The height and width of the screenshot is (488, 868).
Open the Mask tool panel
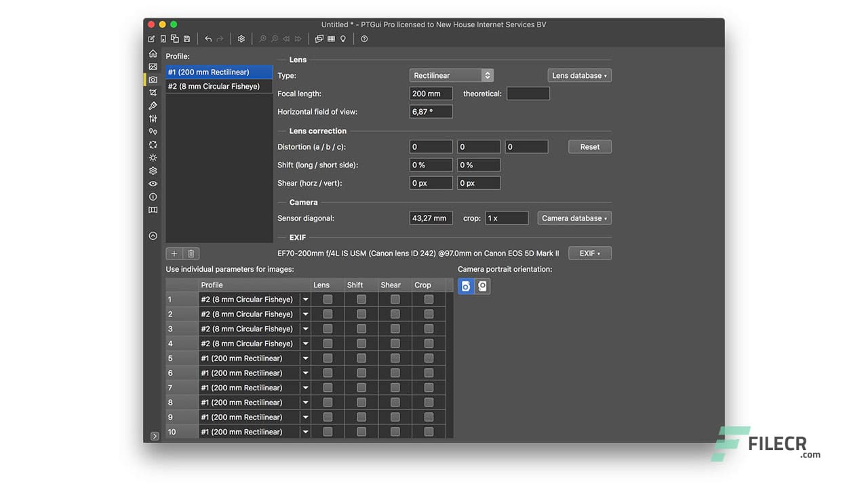click(153, 105)
